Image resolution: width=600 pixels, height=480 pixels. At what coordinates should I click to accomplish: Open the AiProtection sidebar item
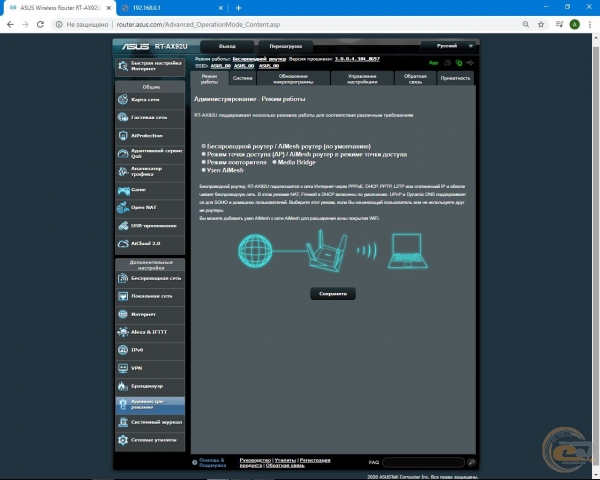(150, 136)
